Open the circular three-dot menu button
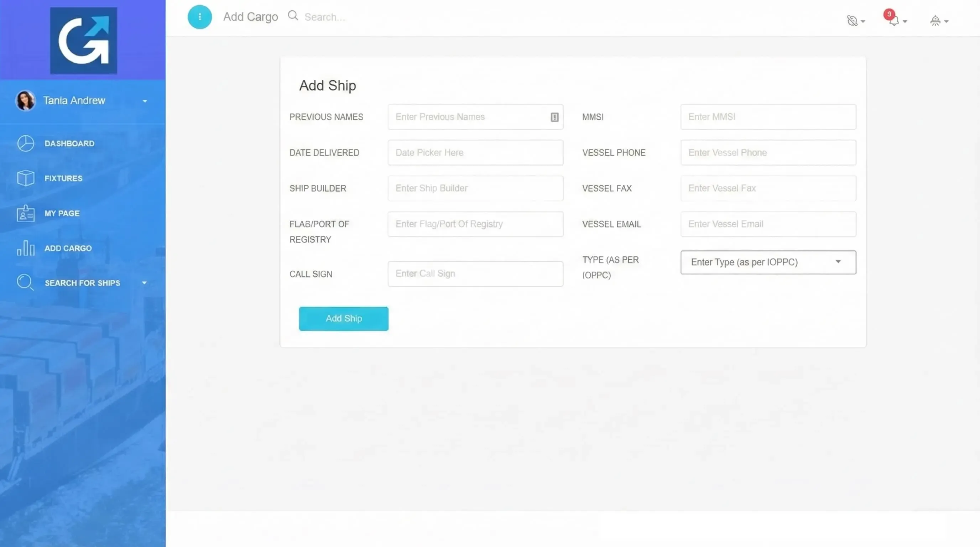980x547 pixels. point(199,17)
